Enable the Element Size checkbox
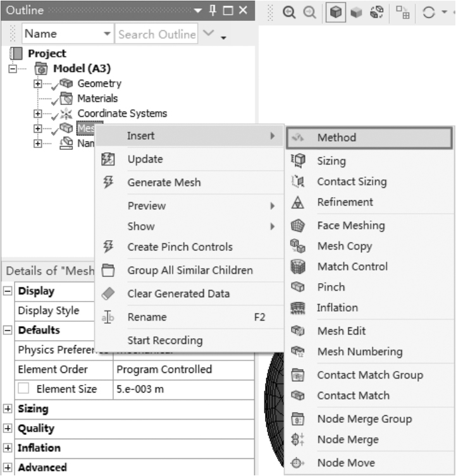Viewport: 456px width, 476px height. pos(23,389)
